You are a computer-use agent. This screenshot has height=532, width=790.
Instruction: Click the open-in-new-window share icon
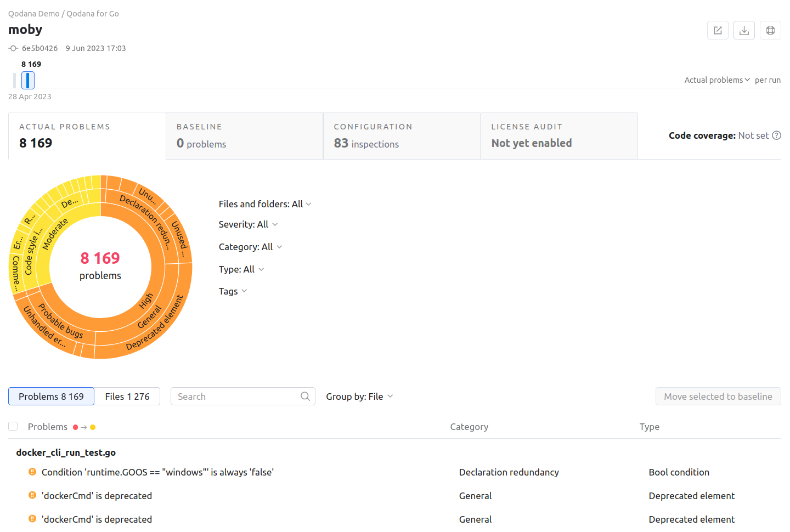click(718, 31)
